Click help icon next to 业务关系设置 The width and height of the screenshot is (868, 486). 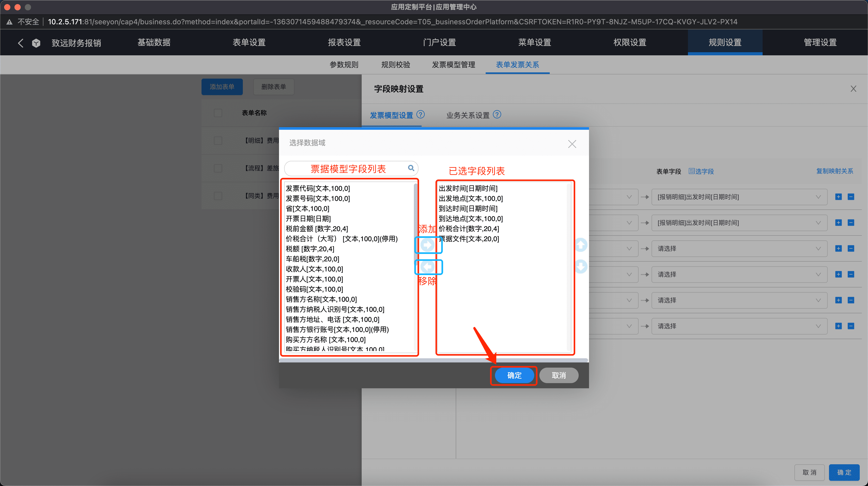pos(497,115)
